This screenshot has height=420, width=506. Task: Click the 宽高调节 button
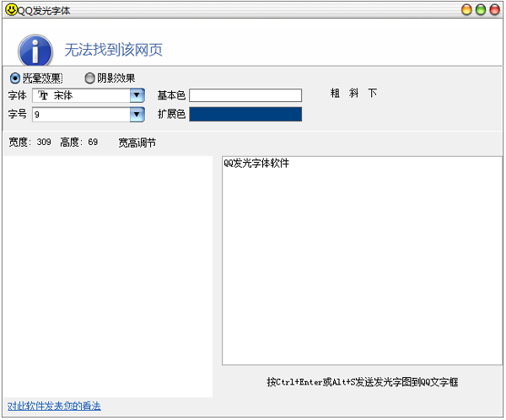[x=137, y=143]
